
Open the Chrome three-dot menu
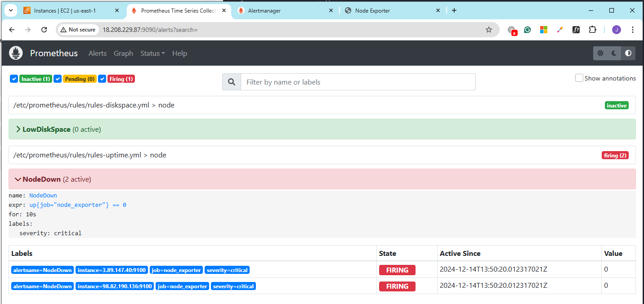633,30
